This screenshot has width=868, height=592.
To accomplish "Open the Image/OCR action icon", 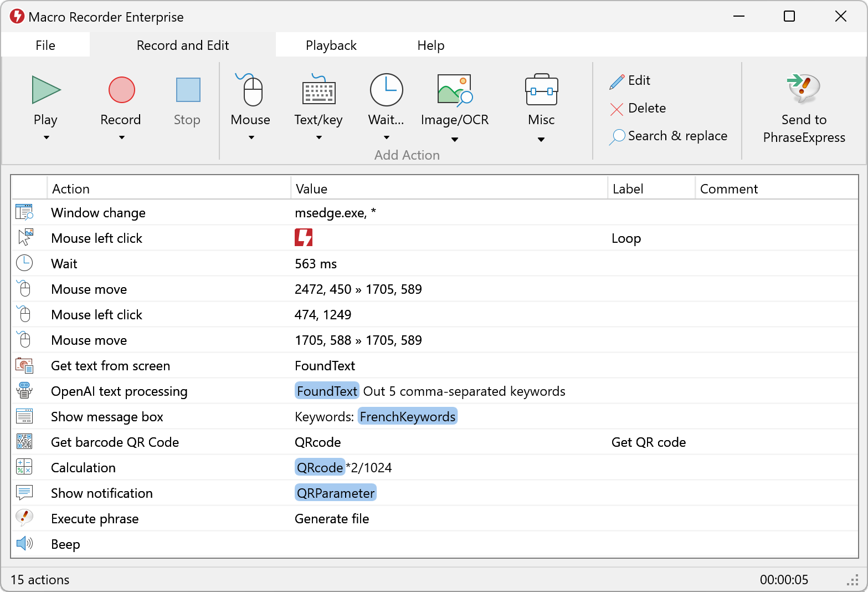I will pos(454,89).
